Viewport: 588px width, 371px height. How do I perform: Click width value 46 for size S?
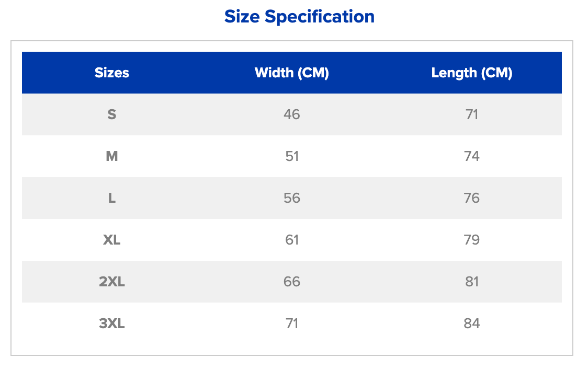click(292, 114)
